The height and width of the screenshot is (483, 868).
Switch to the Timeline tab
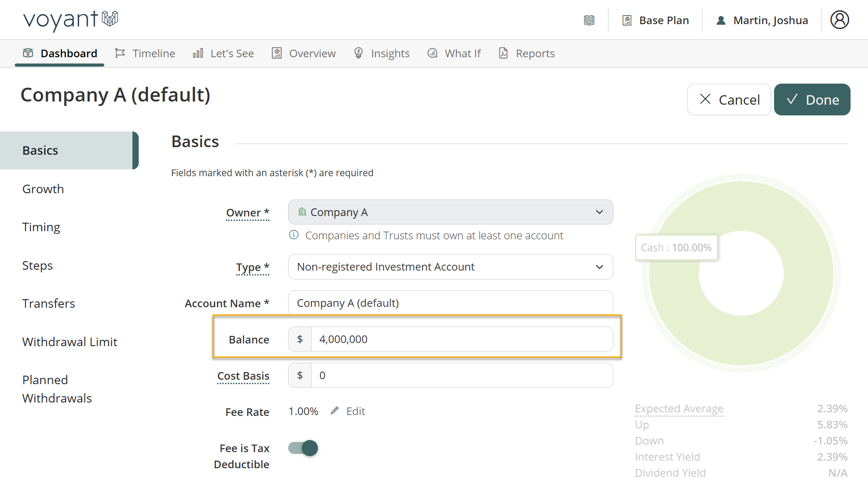[x=145, y=54]
